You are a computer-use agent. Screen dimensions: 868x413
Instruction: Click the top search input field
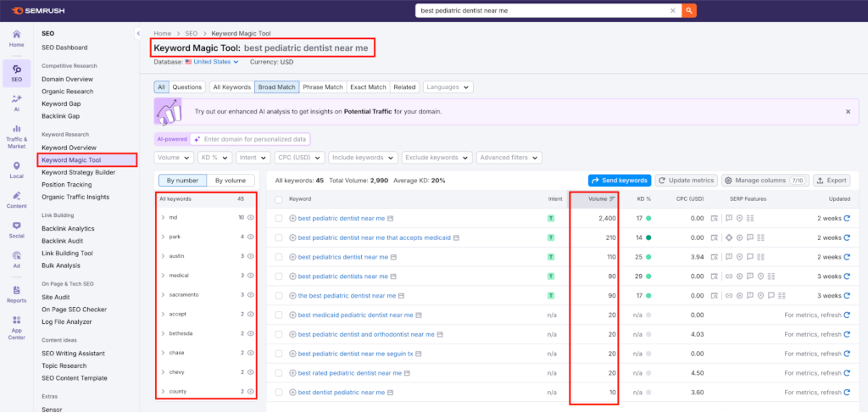(x=542, y=10)
